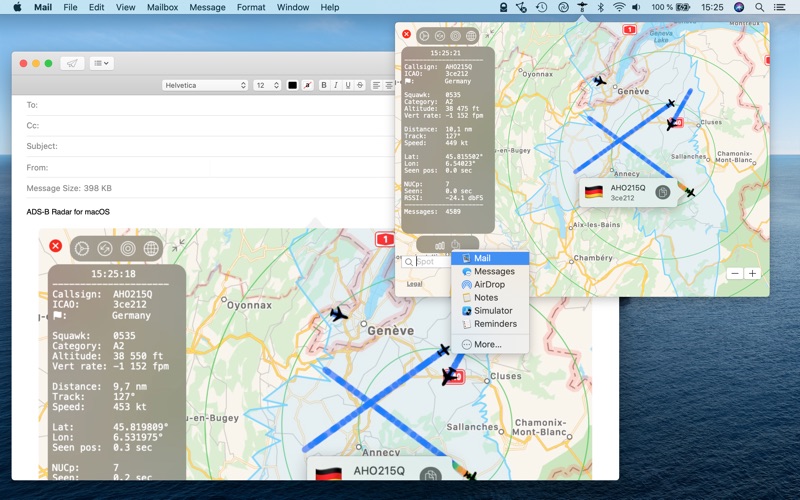Click the globe map icon in radar toolbar

click(x=471, y=36)
